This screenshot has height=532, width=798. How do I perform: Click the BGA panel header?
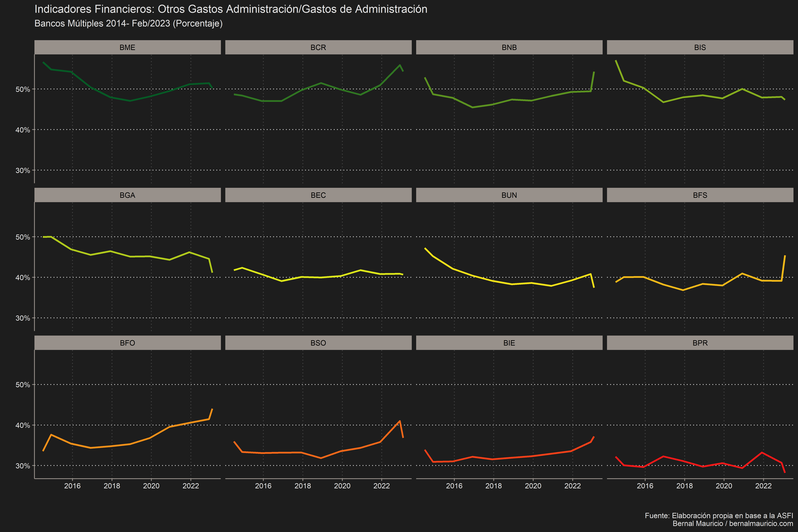pos(128,195)
